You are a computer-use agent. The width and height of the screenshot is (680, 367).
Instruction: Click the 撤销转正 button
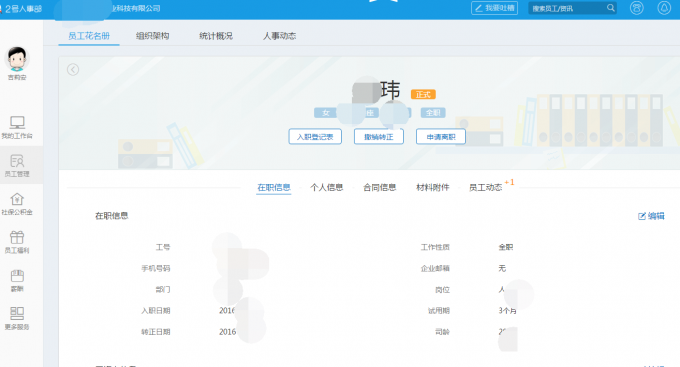tap(379, 137)
